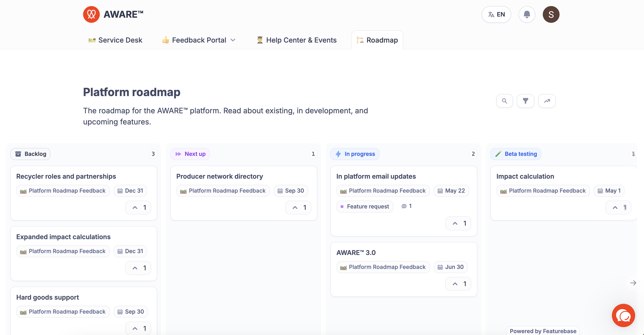644x335 pixels.
Task: Click the trending sort icon
Action: pos(547,101)
